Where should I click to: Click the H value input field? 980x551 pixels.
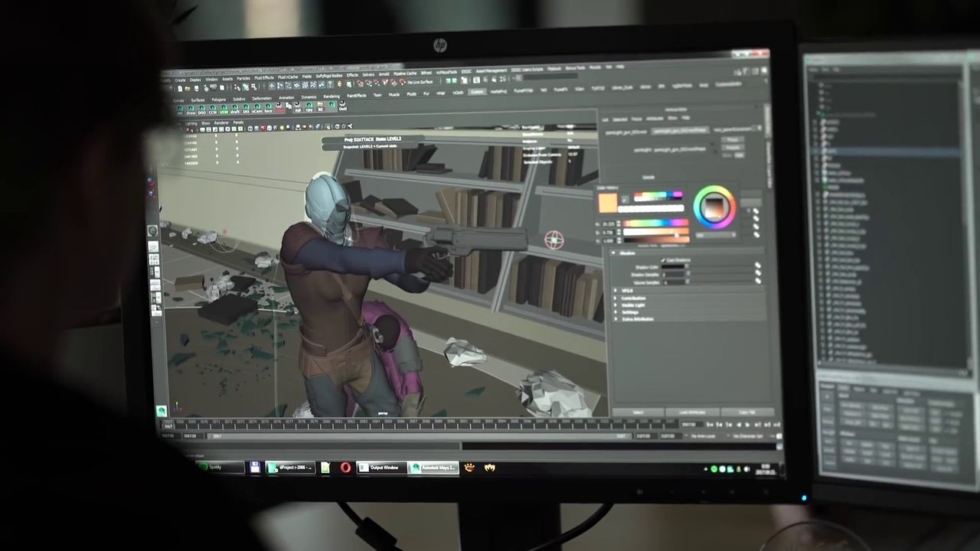click(x=609, y=224)
